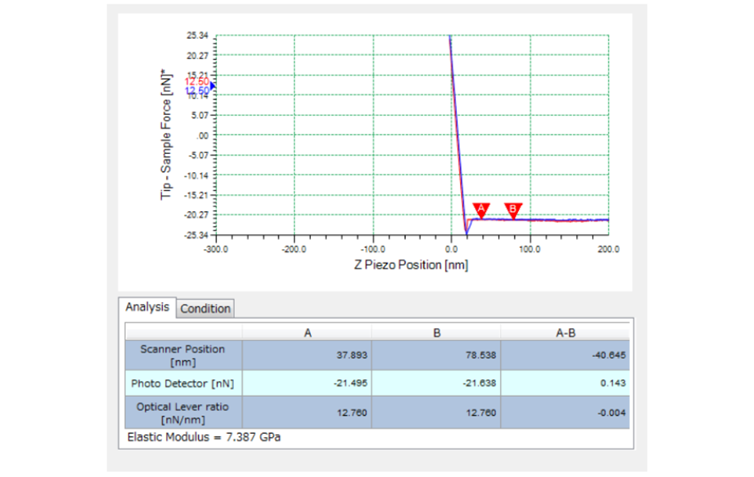Click the Z Piezo Position axis label

tap(410, 266)
